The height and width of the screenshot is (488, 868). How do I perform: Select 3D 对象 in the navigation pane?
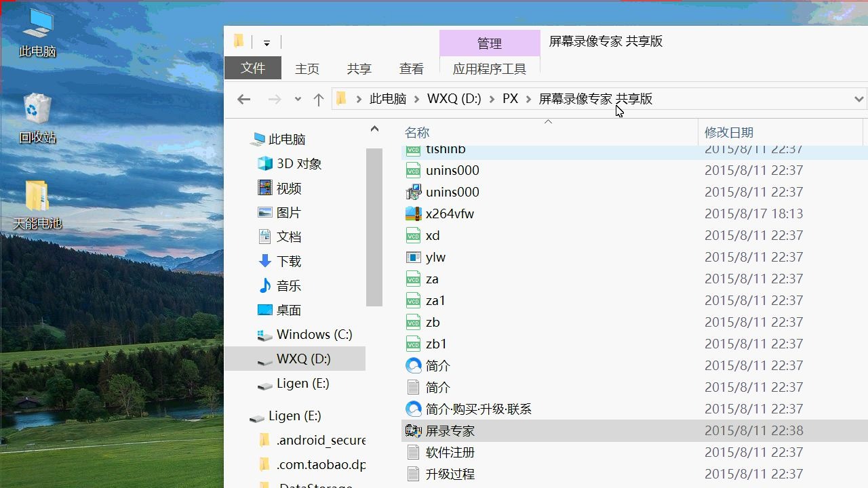coord(290,164)
